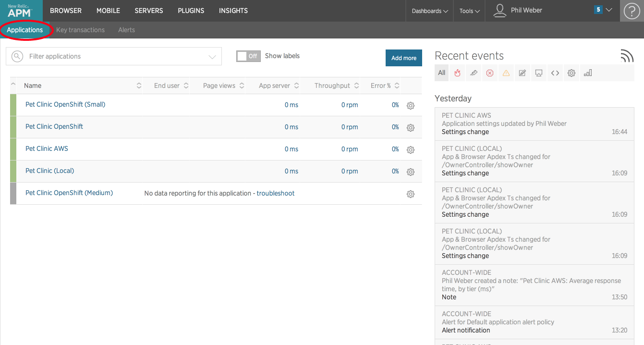
Task: Go to the SERVERS product tab
Action: (x=149, y=11)
